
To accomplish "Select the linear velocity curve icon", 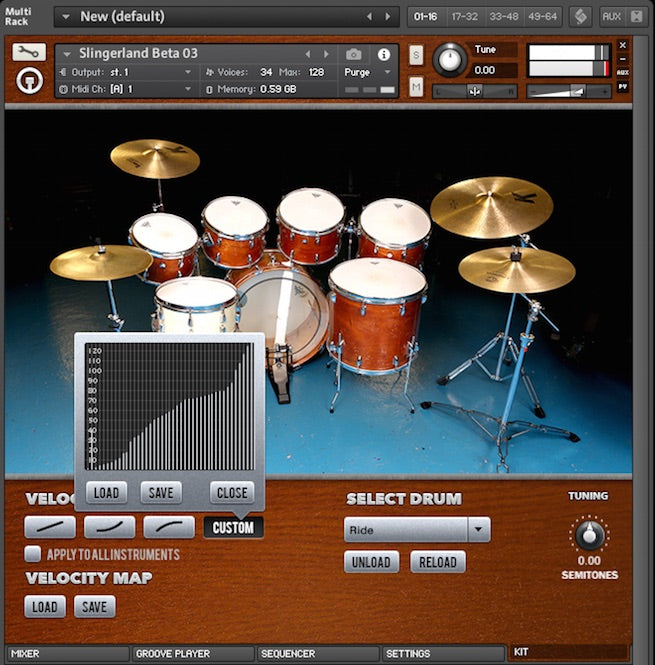I will [50, 526].
